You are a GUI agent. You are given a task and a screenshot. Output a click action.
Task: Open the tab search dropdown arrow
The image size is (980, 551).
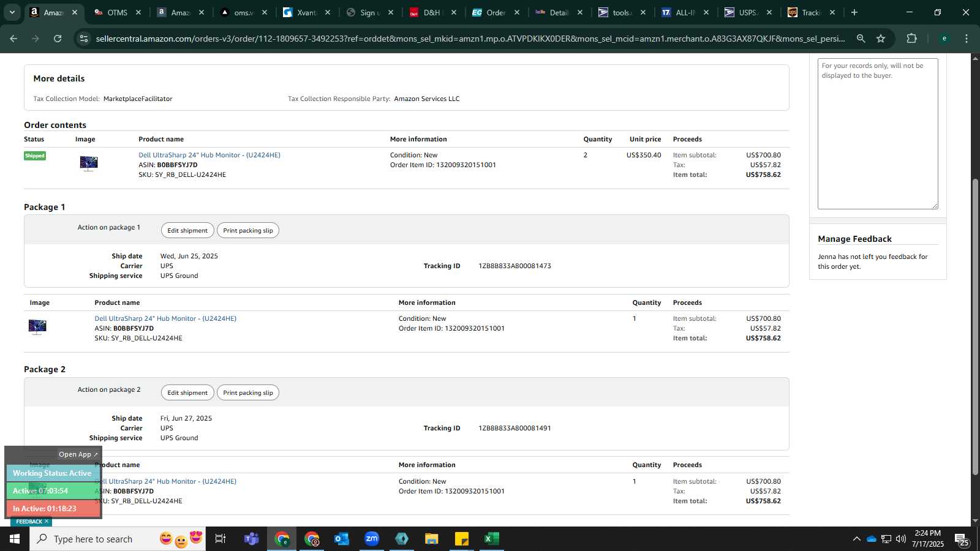(x=12, y=12)
